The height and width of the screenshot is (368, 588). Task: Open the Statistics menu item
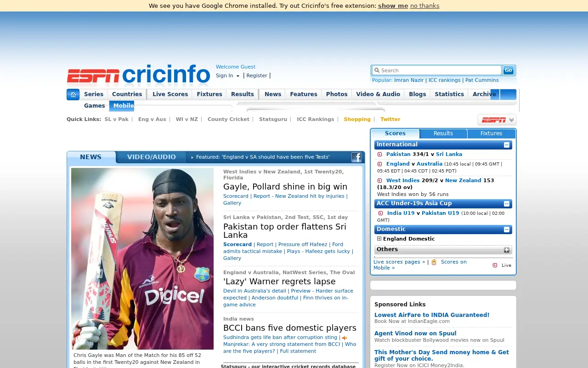[449, 94]
